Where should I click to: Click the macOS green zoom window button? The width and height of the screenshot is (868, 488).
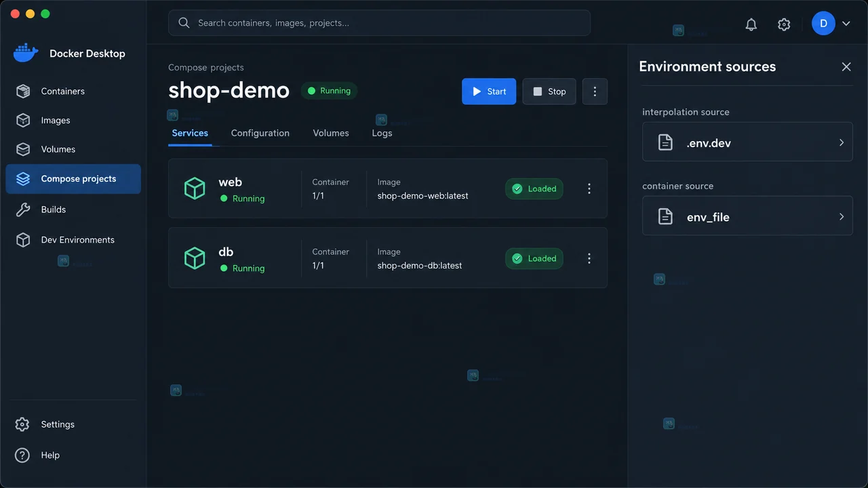pyautogui.click(x=45, y=14)
